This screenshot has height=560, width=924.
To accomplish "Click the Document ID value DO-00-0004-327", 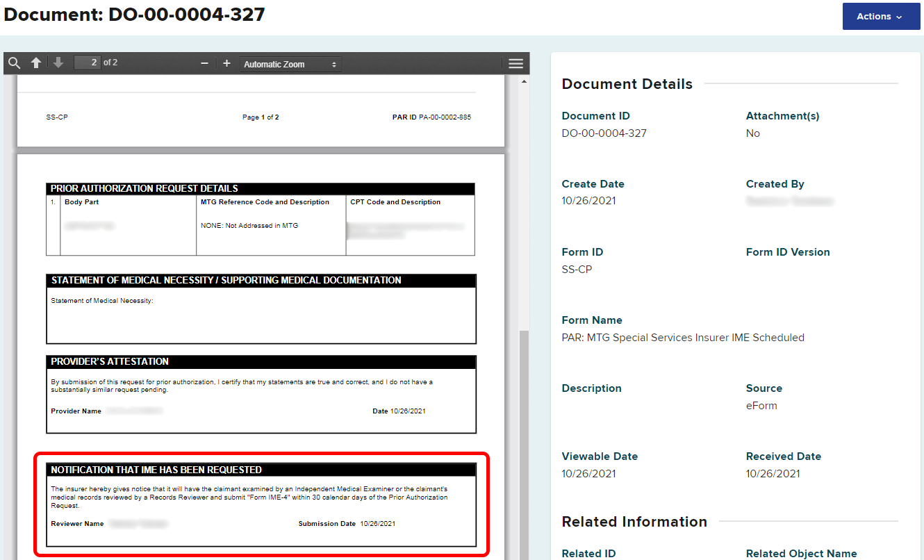I will (x=604, y=133).
